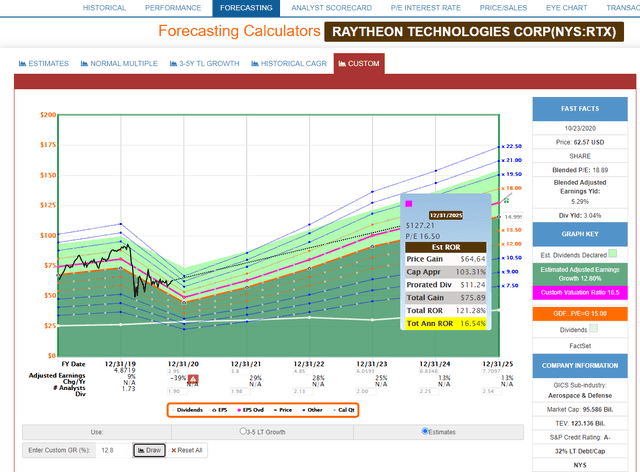Click the 14.995 P/E box on chart

(513, 217)
